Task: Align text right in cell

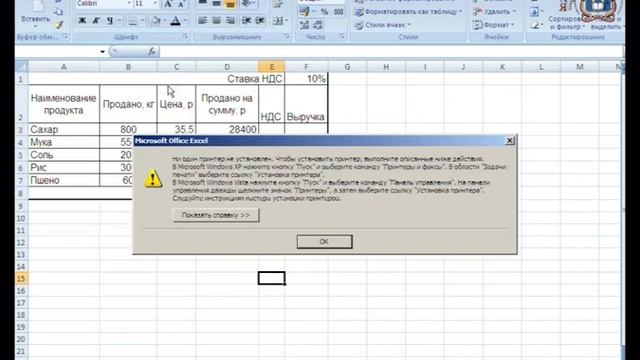Action: pyautogui.click(x=230, y=20)
